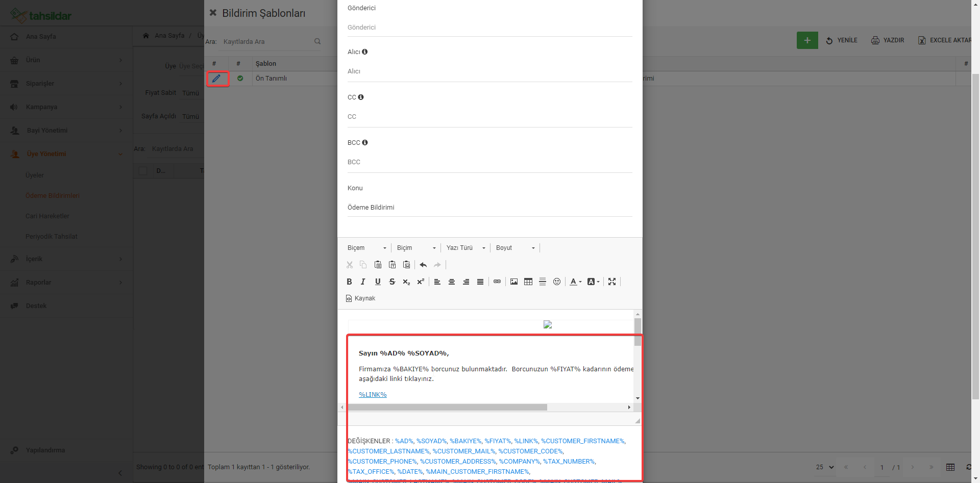Expand the Ürün sidebar menu
This screenshot has height=483, width=980.
[66, 60]
